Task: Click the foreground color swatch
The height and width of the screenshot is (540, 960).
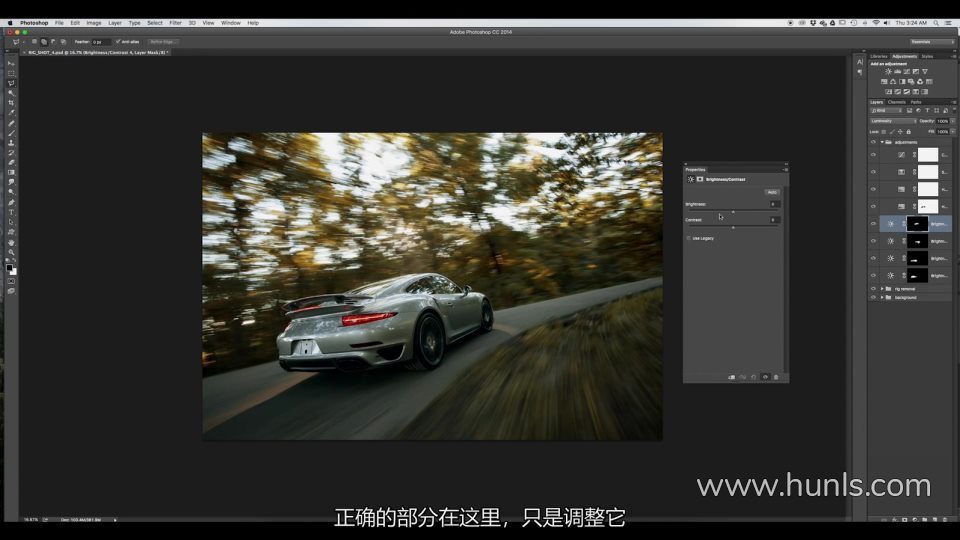Action: 9,268
